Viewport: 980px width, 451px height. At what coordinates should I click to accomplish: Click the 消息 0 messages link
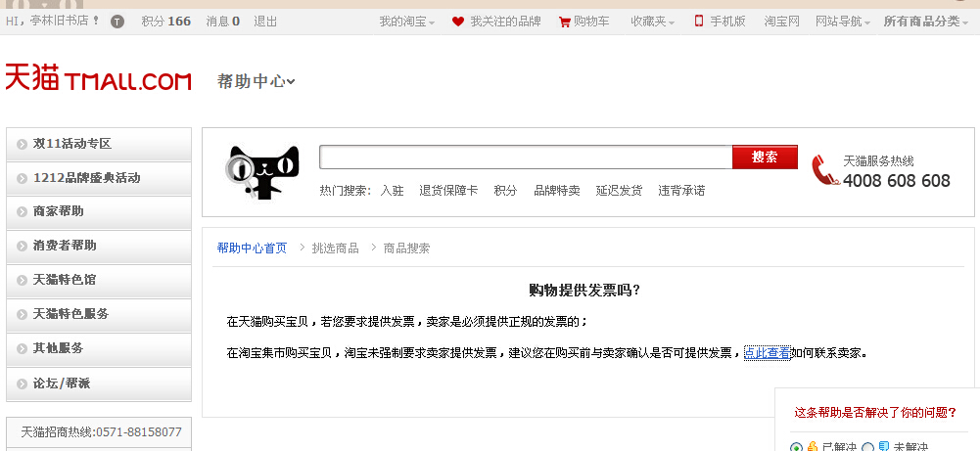[x=223, y=22]
